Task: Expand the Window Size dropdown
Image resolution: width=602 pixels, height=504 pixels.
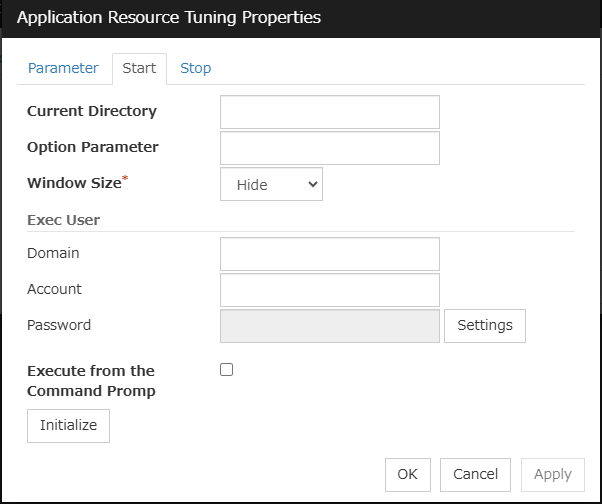Action: [271, 184]
